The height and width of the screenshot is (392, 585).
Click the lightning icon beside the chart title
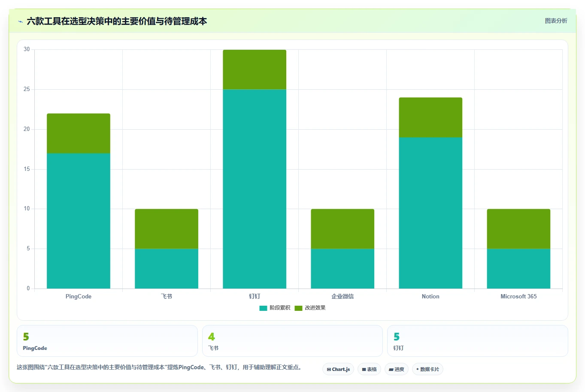pyautogui.click(x=20, y=21)
